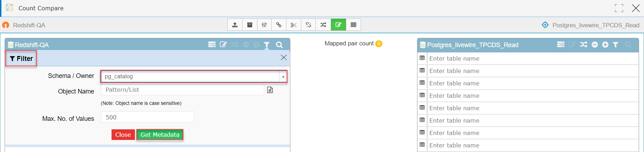Click the scissors toolbar icon

point(293,25)
